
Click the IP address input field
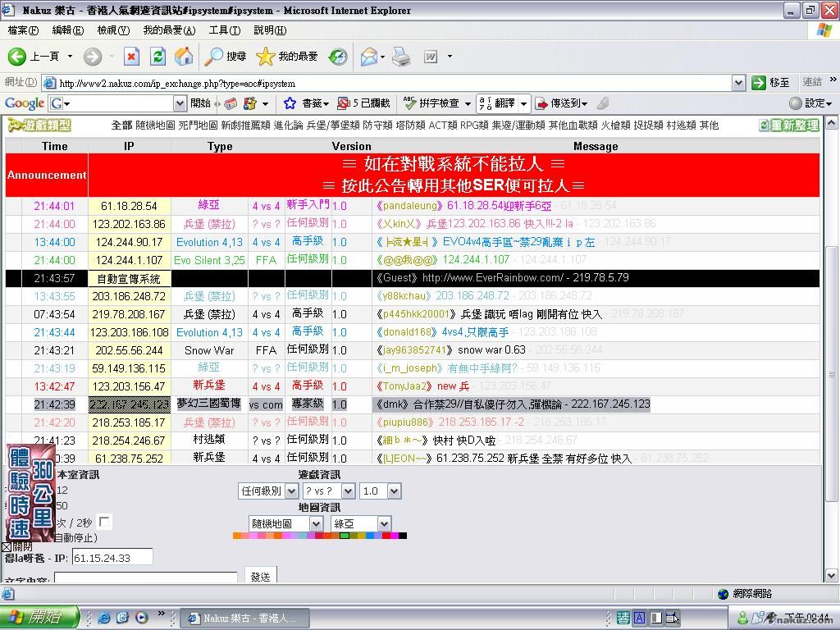point(112,557)
